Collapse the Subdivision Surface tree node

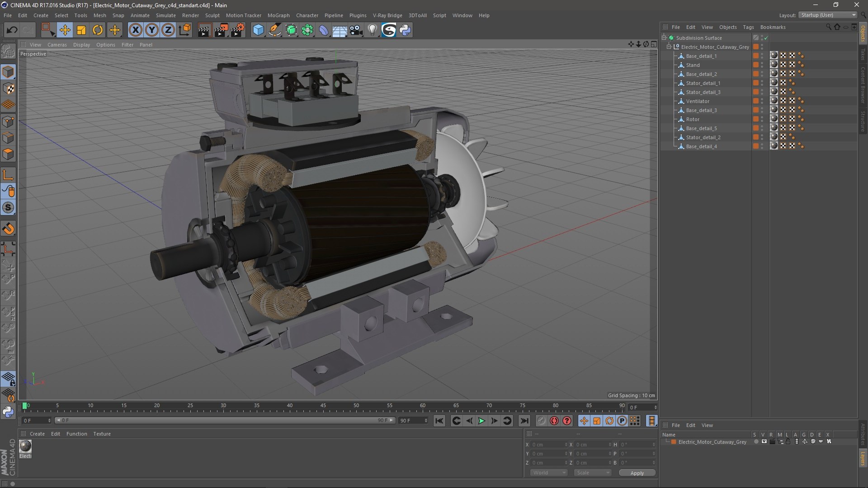point(664,38)
